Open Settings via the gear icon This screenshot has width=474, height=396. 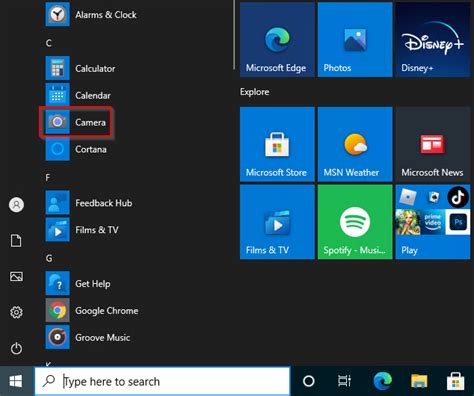[x=16, y=312]
